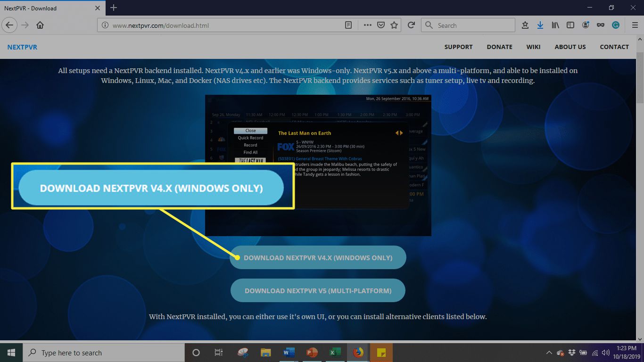Viewport: 644px width, 362px height.
Task: Click the OneDrive tray icon
Action: tap(561, 353)
